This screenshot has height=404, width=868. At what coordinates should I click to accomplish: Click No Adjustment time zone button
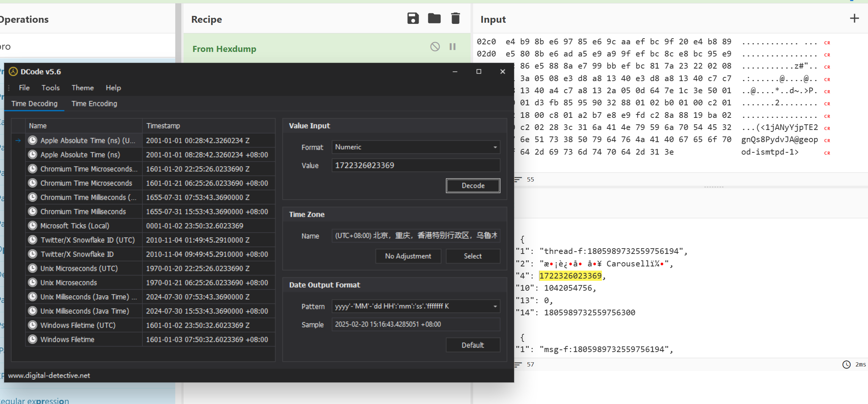tap(408, 256)
